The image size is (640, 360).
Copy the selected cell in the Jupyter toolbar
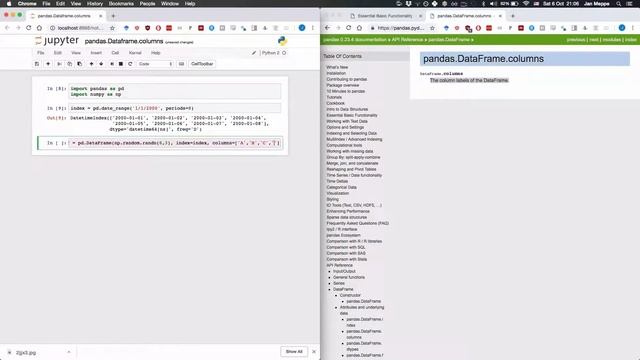click(x=69, y=64)
